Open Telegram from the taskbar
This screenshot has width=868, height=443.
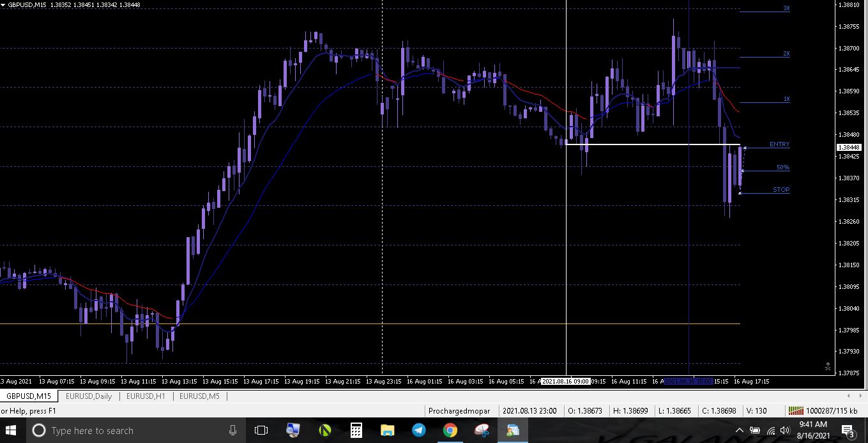418,430
